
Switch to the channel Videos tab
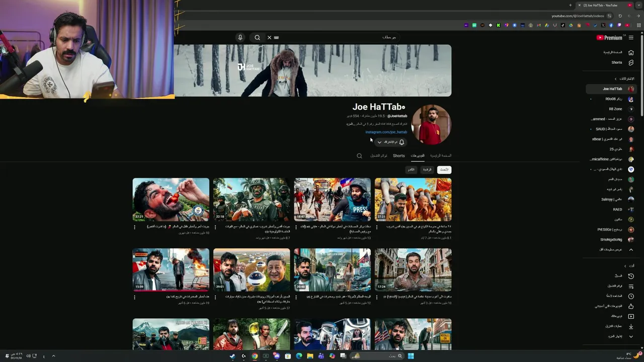click(418, 156)
